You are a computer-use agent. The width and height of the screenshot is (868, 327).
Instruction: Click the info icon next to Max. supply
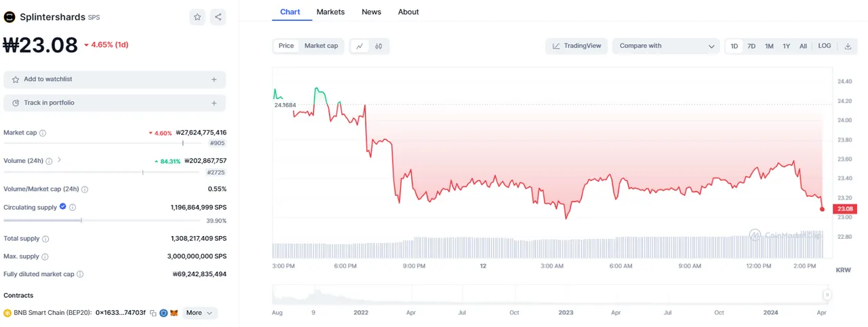[45, 257]
